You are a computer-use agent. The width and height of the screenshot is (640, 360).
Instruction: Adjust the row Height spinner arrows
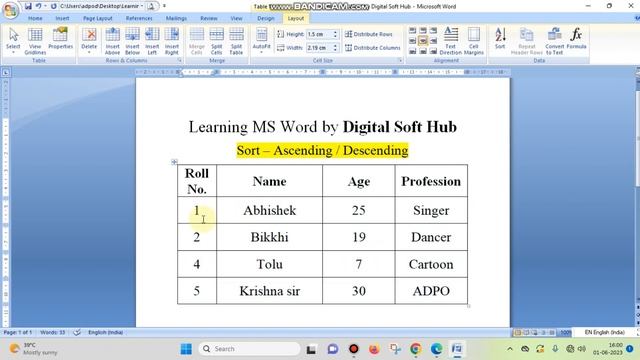[x=336, y=34]
